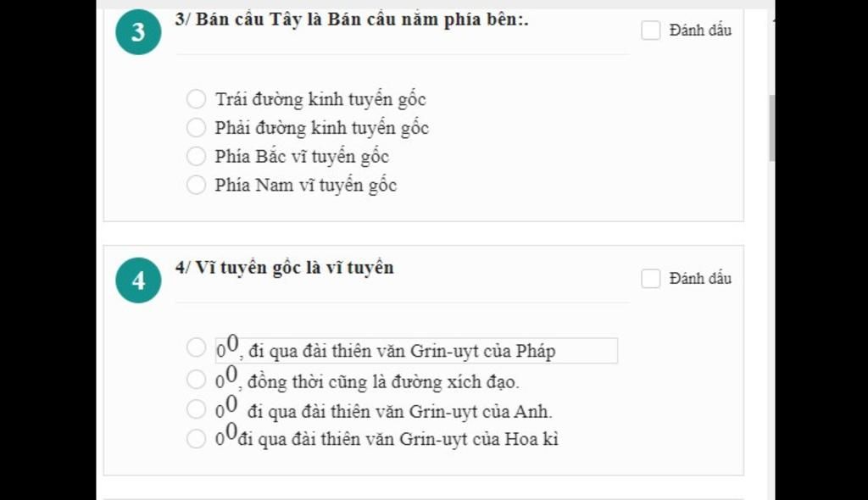Image resolution: width=868 pixels, height=500 pixels.
Task: Select radio for "Grin-uyt của Hoa kì" answer
Action: (x=196, y=439)
